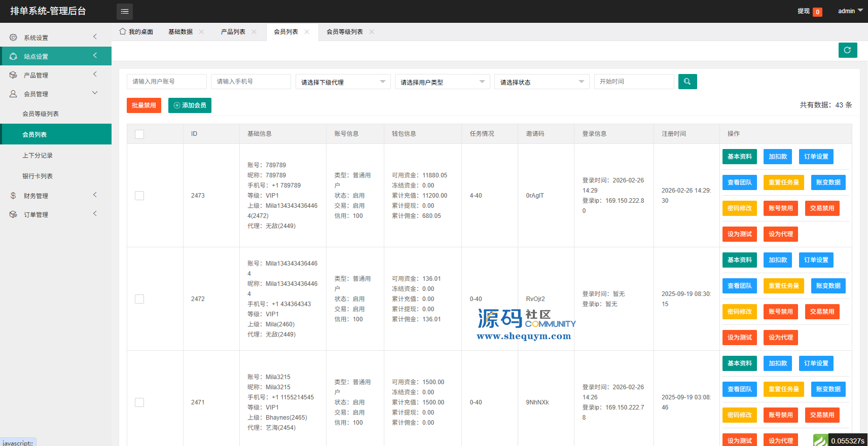Check the checkbox for member ID 2472
Viewport: 868px width, 446px height.
click(x=139, y=299)
